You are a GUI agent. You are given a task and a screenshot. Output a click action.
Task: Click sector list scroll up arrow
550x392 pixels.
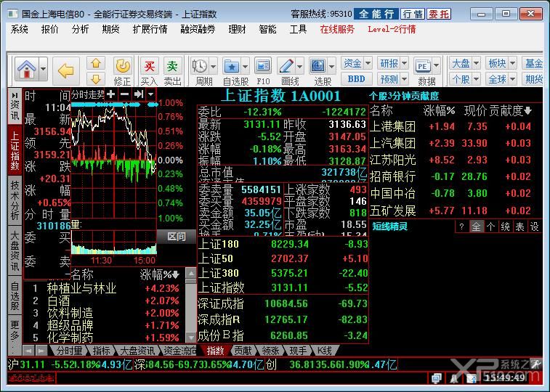[191, 272]
